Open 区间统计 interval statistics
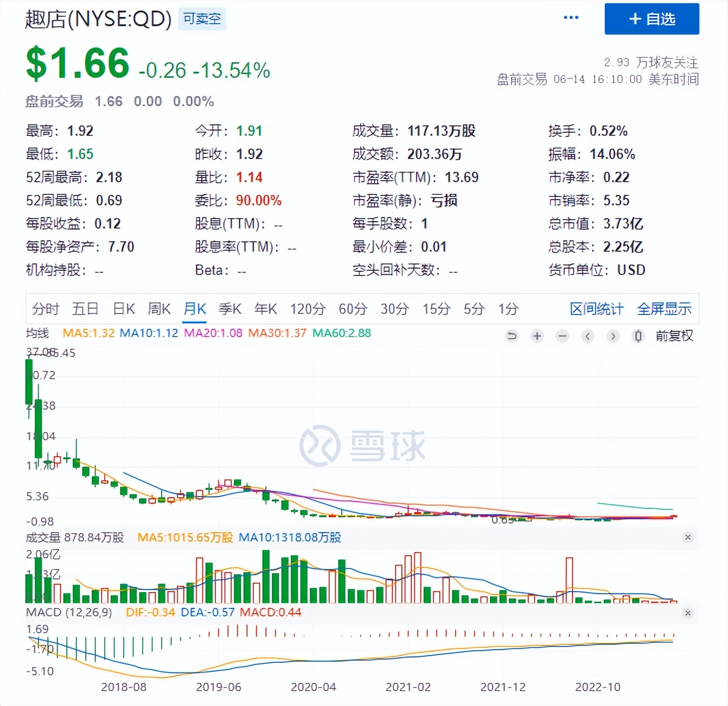 595,309
